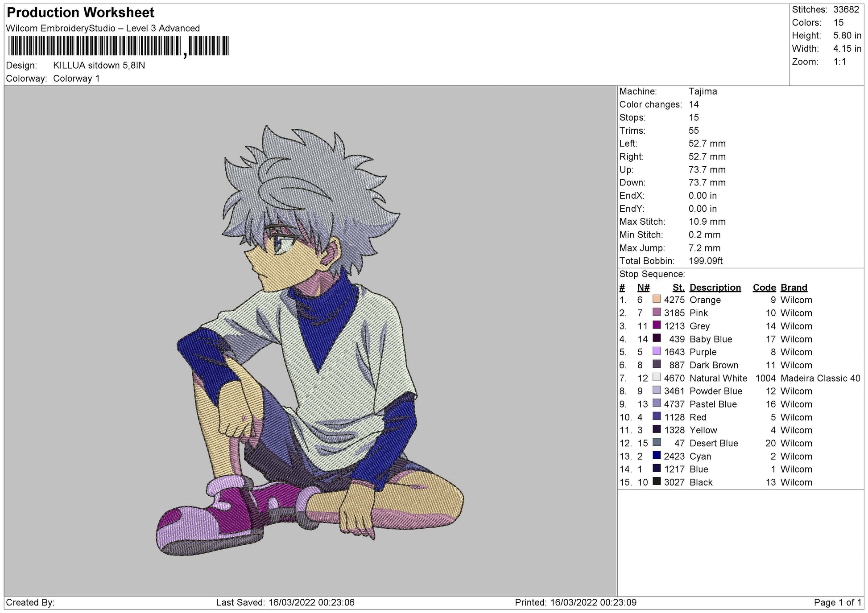This screenshot has height=613, width=868.
Task: Click the 'Natural White' description
Action: pos(718,378)
